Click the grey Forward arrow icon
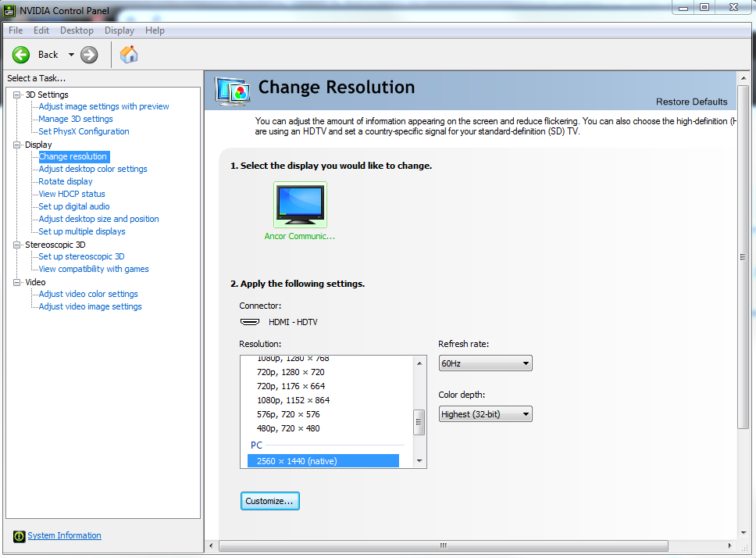 click(x=89, y=55)
